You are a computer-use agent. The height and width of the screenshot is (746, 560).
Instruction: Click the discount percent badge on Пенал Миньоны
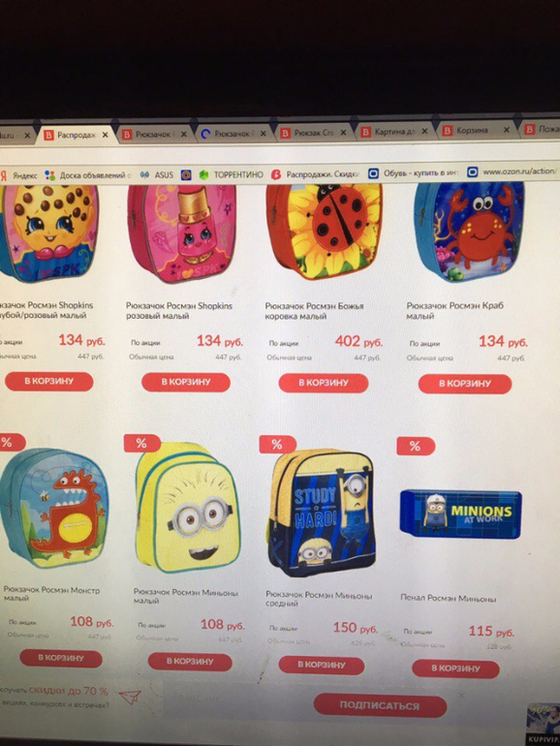pos(416,446)
